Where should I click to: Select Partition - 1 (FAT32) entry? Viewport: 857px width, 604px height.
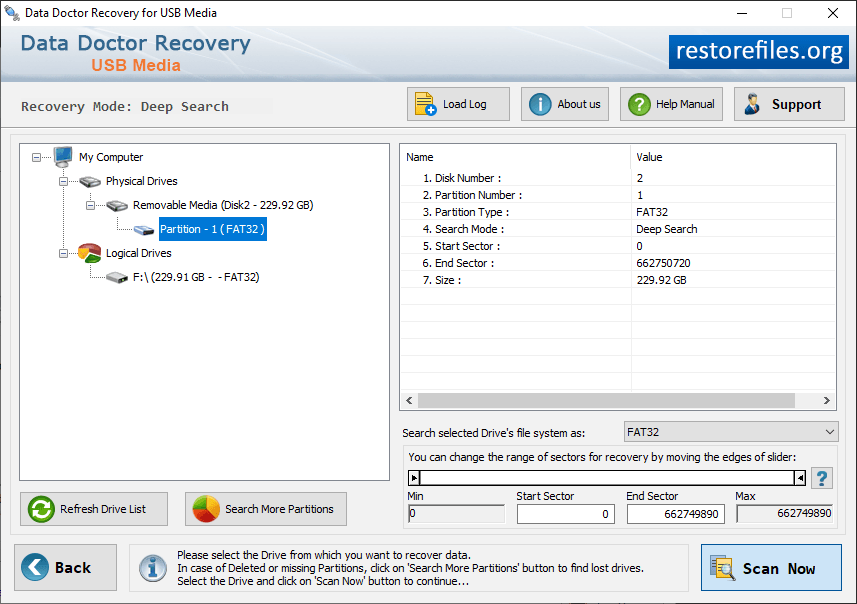point(213,230)
